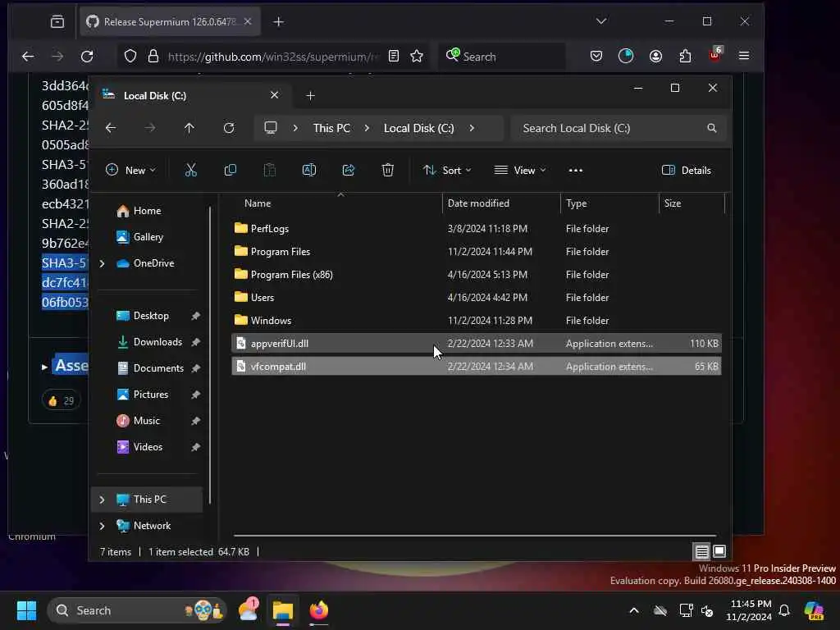This screenshot has height=630, width=840.
Task: Switch to large thumbnails view icon
Action: point(719,551)
